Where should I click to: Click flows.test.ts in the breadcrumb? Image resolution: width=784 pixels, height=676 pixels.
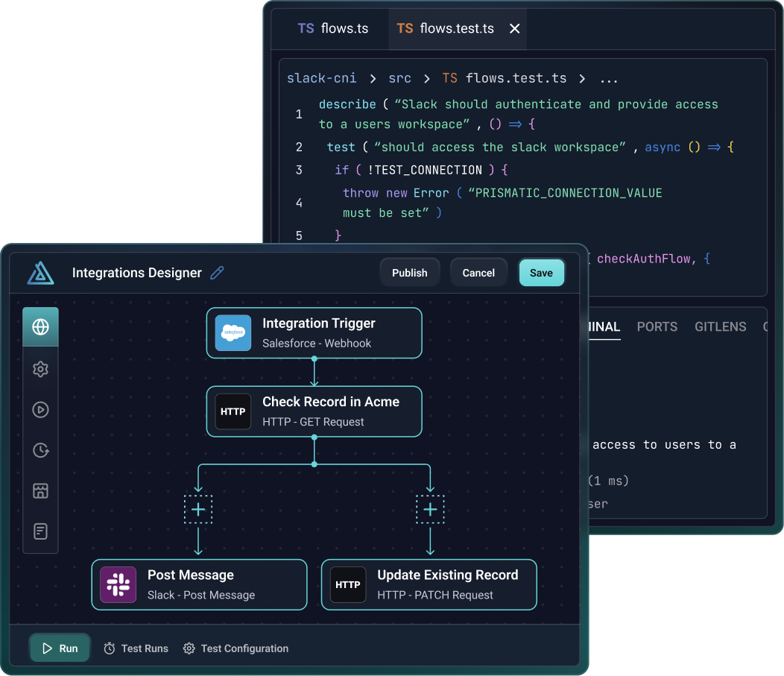click(x=516, y=78)
